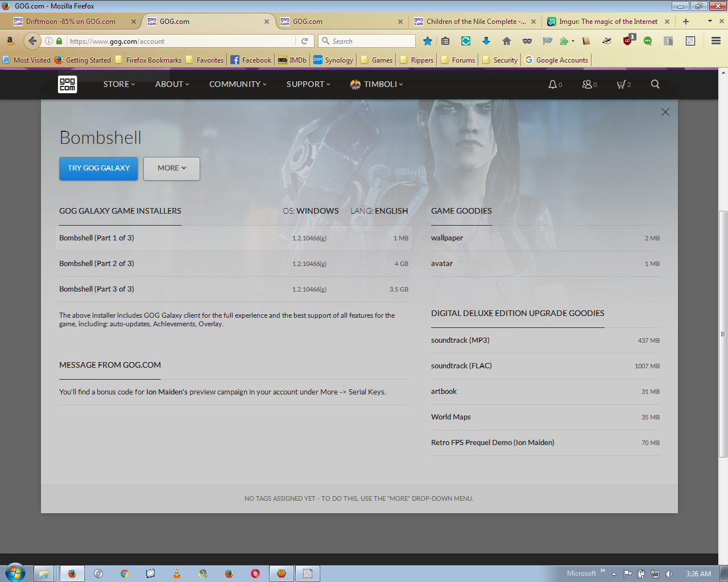Switch to Imgur tab
The image size is (728, 582).
[608, 22]
